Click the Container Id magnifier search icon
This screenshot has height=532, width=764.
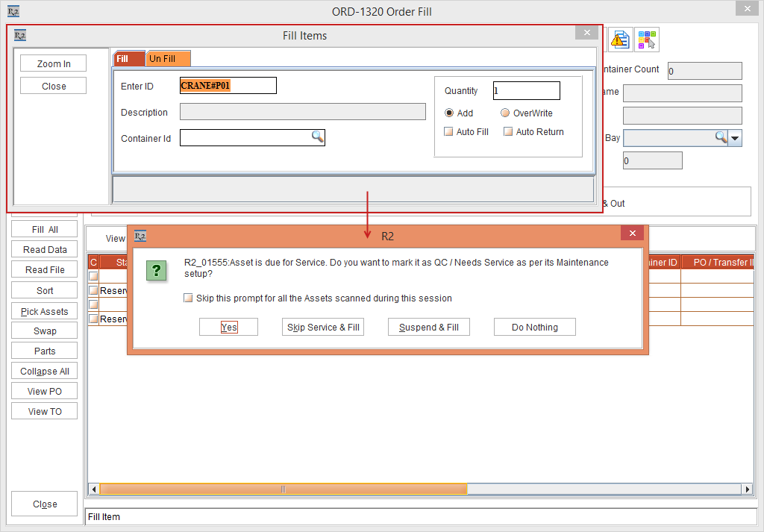[x=317, y=137]
